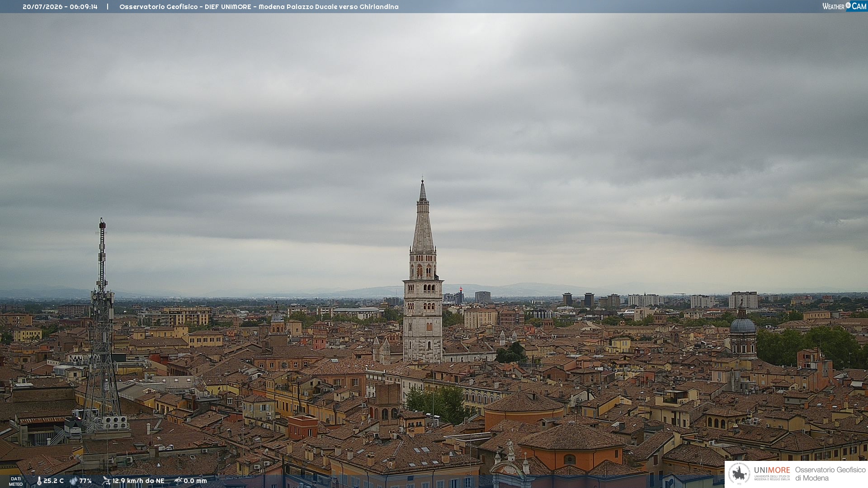Image resolution: width=868 pixels, height=488 pixels.
Task: Click the 12.9 km/h da NE wind reading
Action: [x=138, y=481]
